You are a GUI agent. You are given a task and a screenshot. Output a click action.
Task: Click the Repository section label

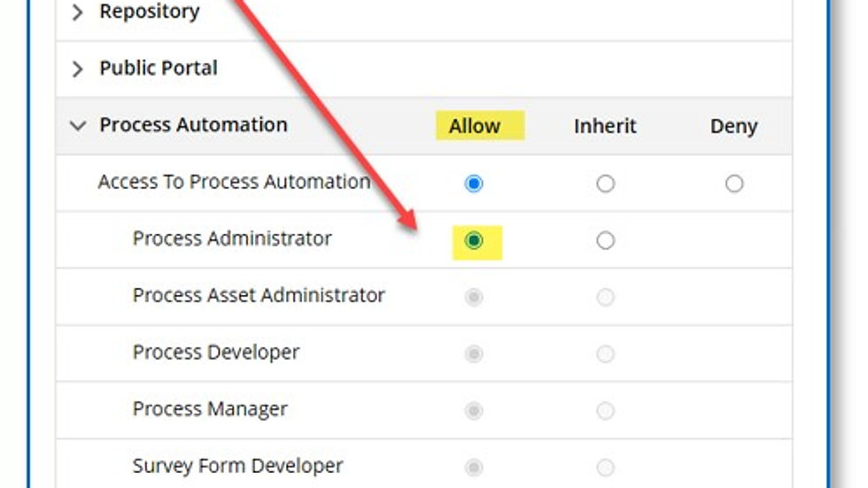[x=149, y=12]
